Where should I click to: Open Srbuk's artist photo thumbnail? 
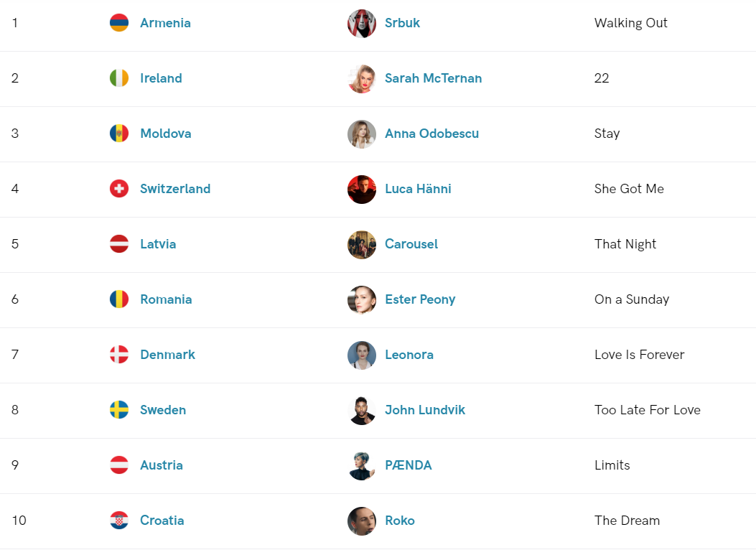click(x=362, y=23)
